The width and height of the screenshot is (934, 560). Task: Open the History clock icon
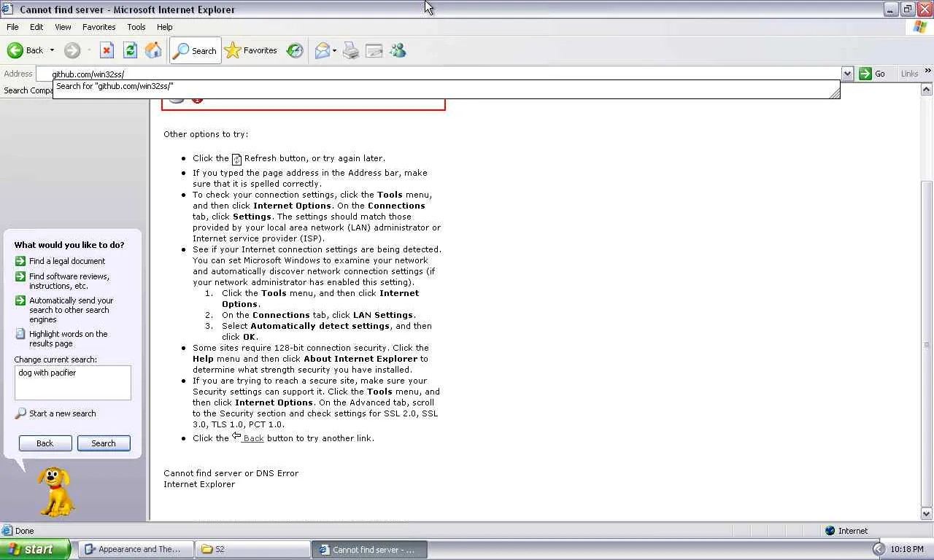tap(295, 50)
